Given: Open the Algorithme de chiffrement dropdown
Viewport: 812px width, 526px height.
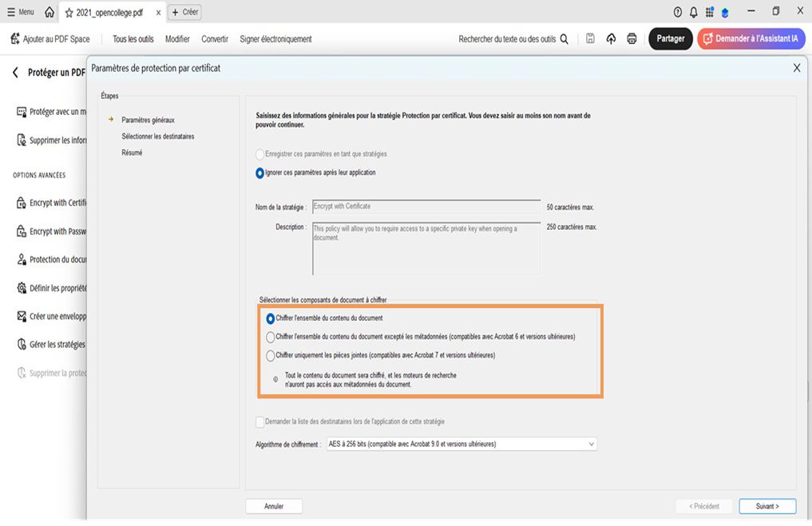Looking at the screenshot, I should 461,445.
